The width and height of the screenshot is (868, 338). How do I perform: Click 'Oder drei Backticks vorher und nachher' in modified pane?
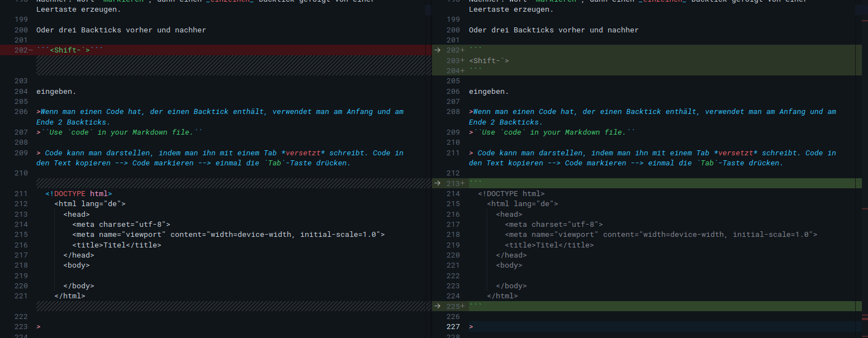pos(554,30)
